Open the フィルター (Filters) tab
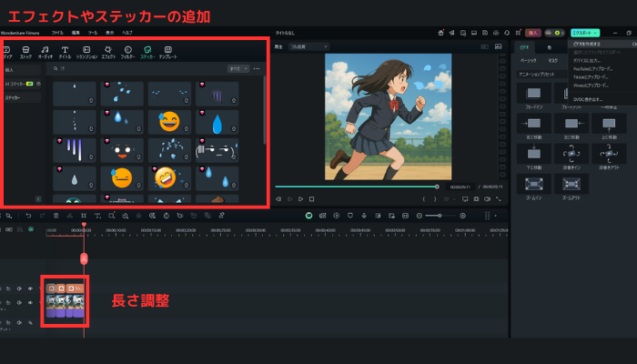This screenshot has width=637, height=364. 127,53
